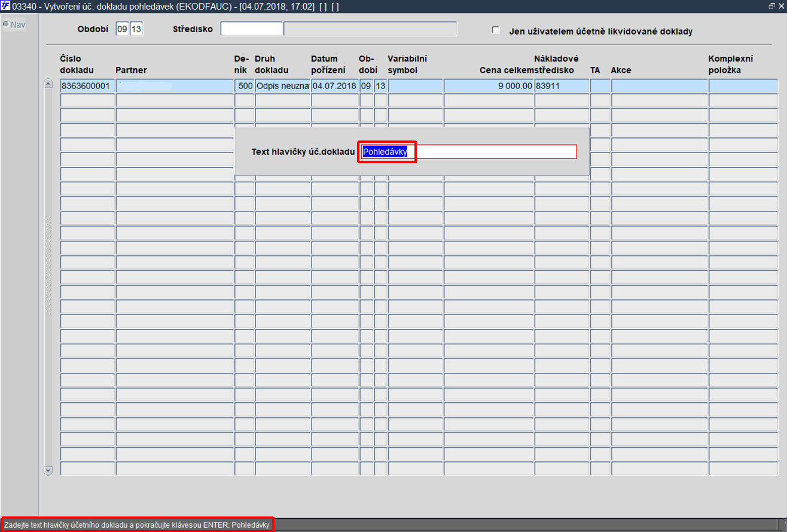
Task: Click the Období field with value 09
Action: 123,29
